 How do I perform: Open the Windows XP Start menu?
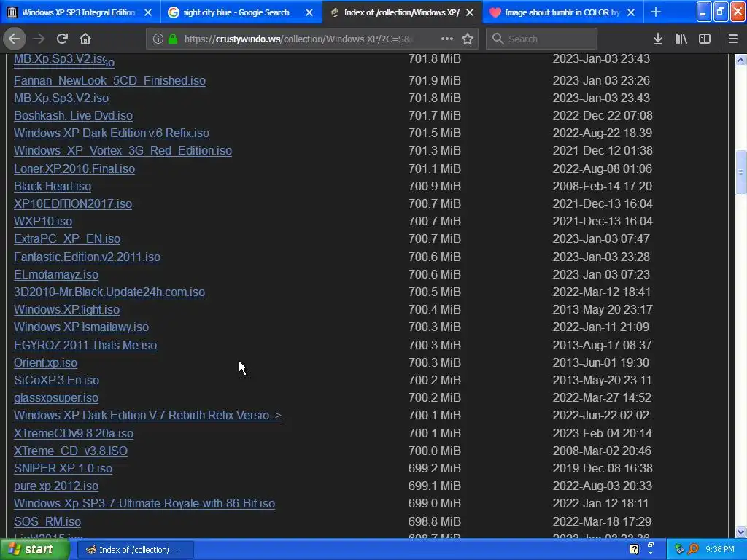(34, 550)
